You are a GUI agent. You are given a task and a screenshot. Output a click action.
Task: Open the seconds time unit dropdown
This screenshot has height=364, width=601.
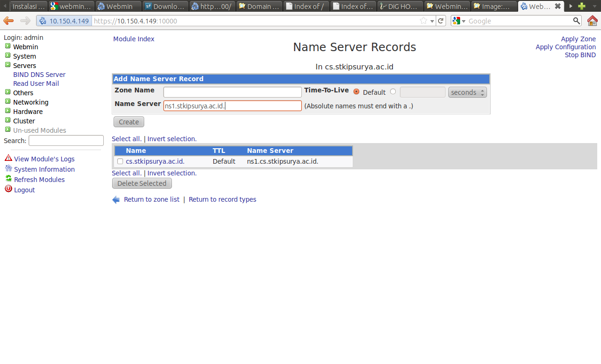(467, 92)
